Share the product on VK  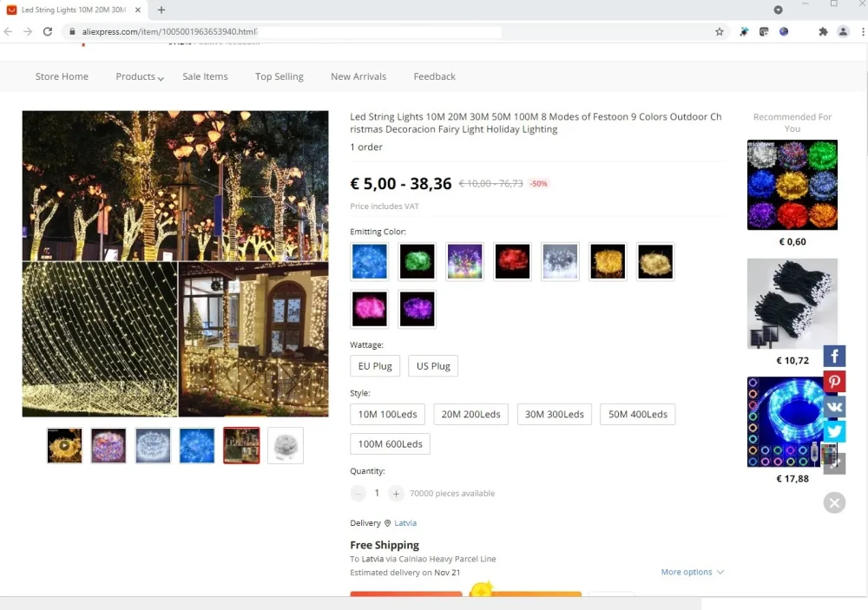834,407
